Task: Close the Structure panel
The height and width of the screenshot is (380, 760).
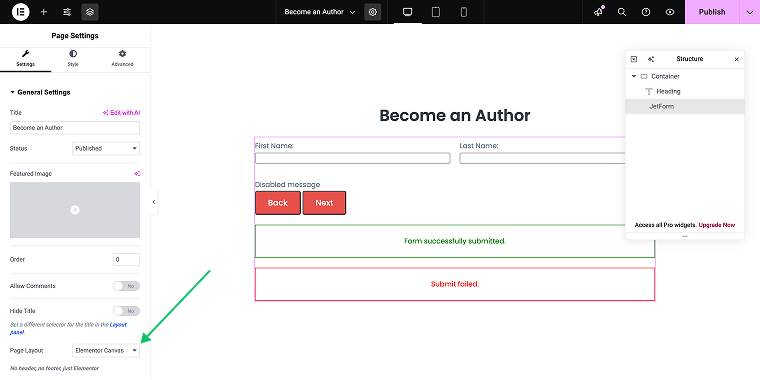Action: (737, 59)
